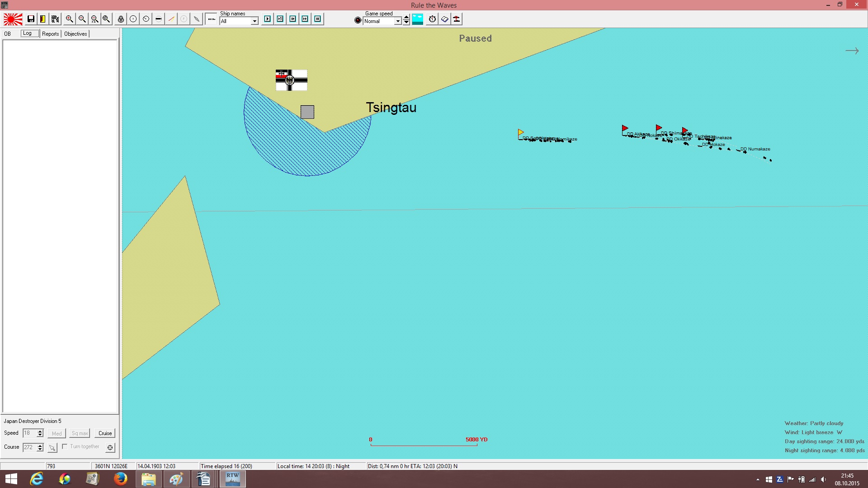Click the cyan sea-and-sky weather icon
Viewport: 868px width, 488px height.
click(x=418, y=19)
